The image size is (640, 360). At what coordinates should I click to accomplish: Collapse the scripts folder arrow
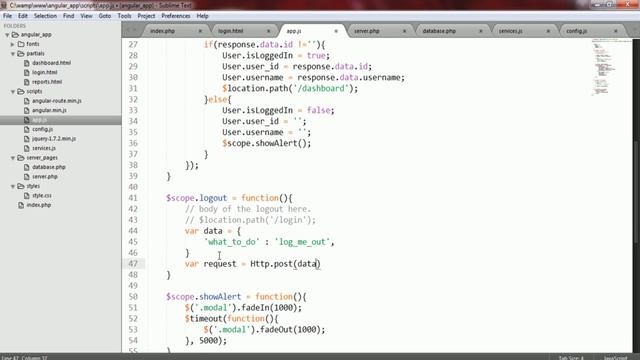click(x=13, y=92)
